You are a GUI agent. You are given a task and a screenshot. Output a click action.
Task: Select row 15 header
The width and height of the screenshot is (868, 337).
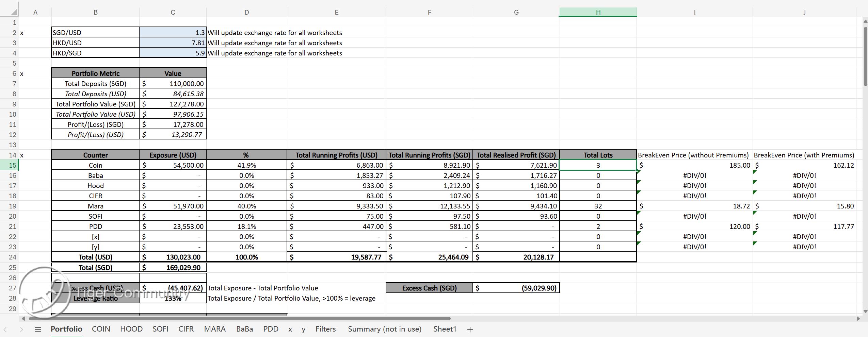pos(13,165)
